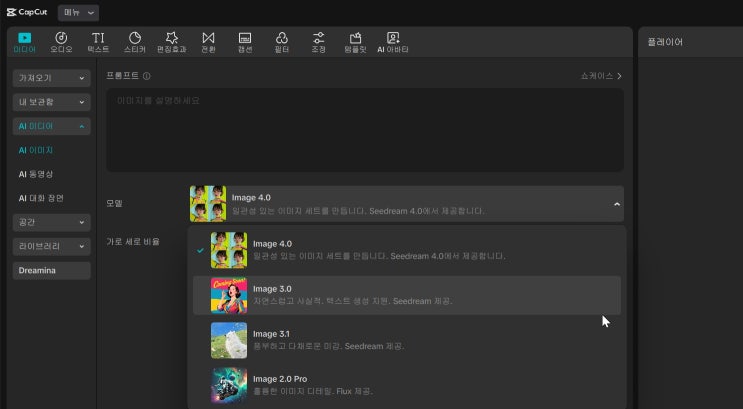Open the AI 아바타 panel icon

(x=393, y=38)
